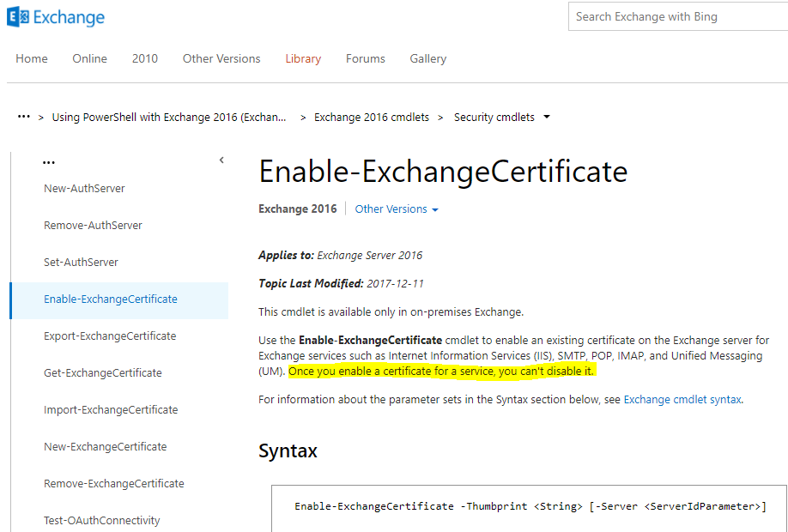Image resolution: width=788 pixels, height=532 pixels.
Task: Expand Security cmdlets breadcrumb dropdown arrow
Action: click(x=547, y=117)
